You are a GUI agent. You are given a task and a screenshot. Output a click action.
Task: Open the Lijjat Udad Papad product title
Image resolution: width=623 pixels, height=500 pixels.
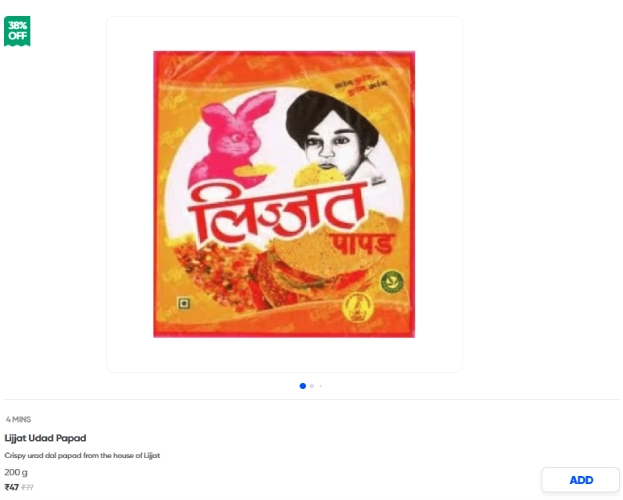point(45,438)
